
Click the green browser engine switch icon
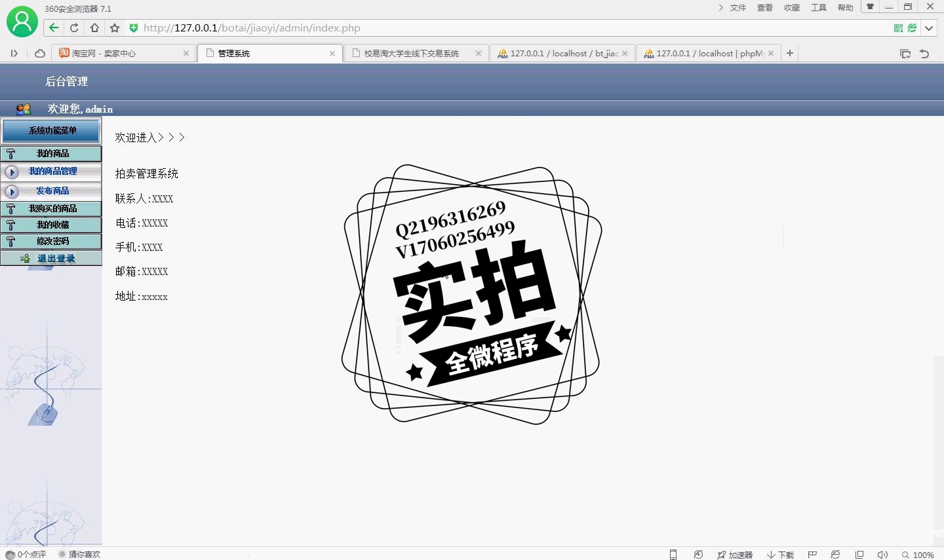pyautogui.click(x=912, y=28)
